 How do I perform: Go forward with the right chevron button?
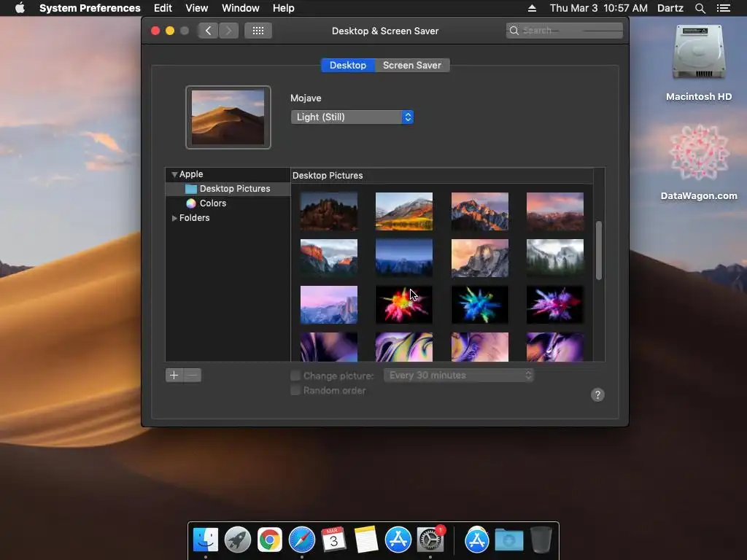(228, 31)
